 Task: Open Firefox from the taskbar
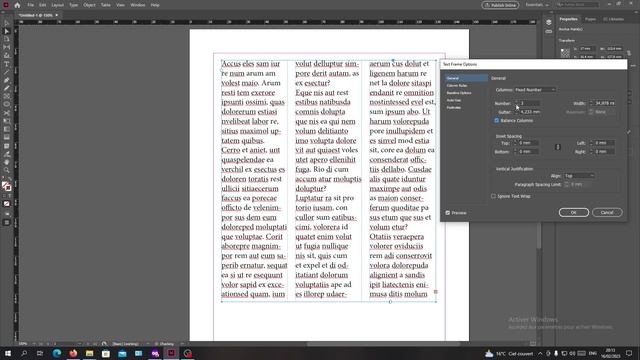pyautogui.click(x=73, y=353)
